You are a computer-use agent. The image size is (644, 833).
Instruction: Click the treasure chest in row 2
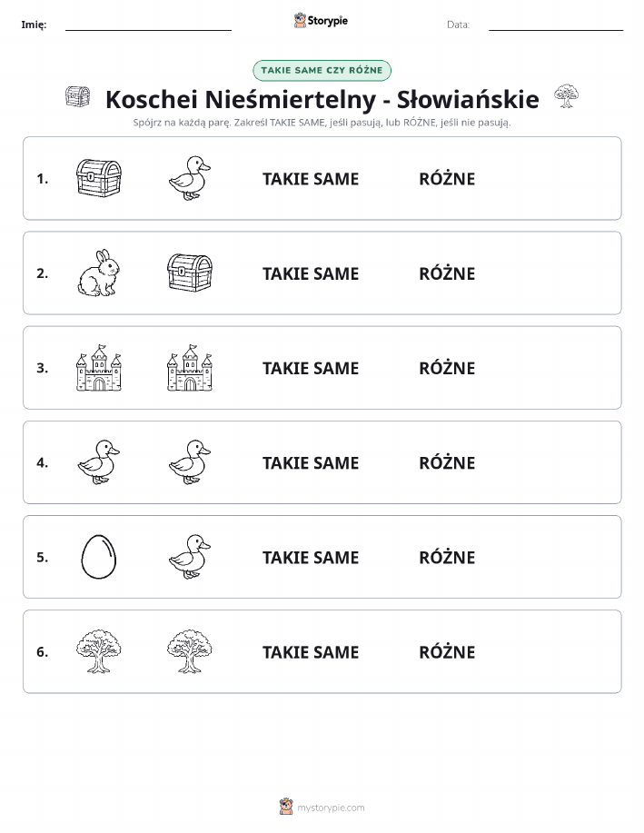[x=190, y=273]
